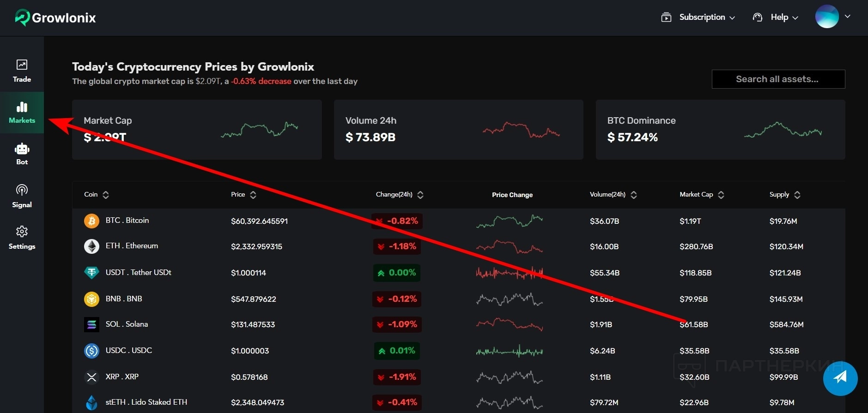The height and width of the screenshot is (413, 868).
Task: Select the Markets sidebar icon
Action: tap(22, 112)
